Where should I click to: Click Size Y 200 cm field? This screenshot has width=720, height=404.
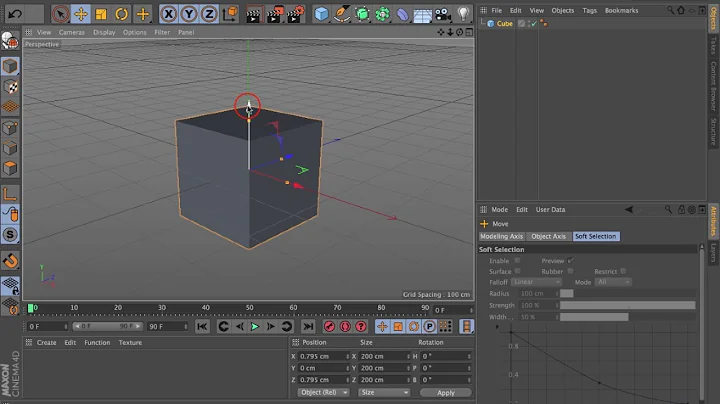pyautogui.click(x=385, y=368)
